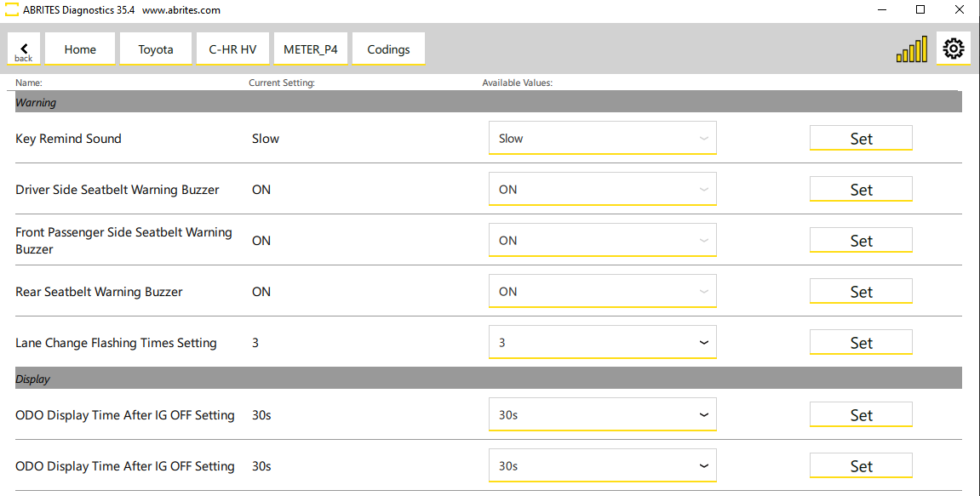This screenshot has height=496, width=980.
Task: Open Driver Side Seatbelt Warning Buzzer dropdown
Action: [602, 190]
